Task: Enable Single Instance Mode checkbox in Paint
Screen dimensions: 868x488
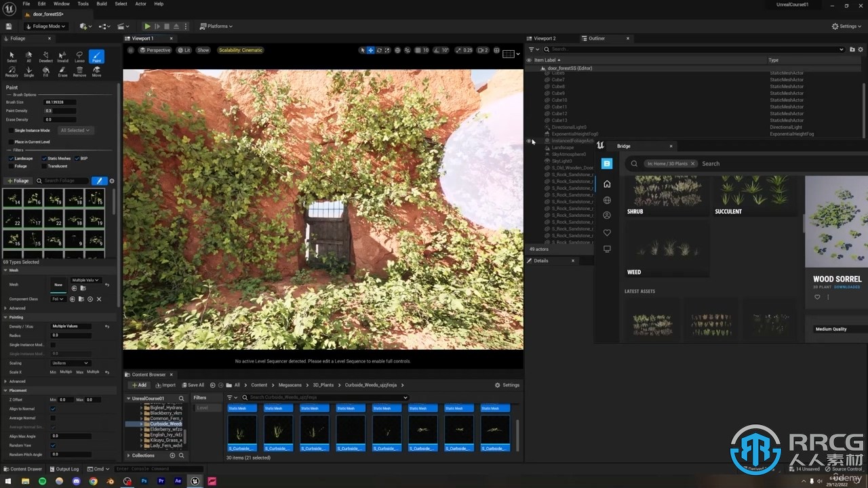Action: pyautogui.click(x=10, y=130)
